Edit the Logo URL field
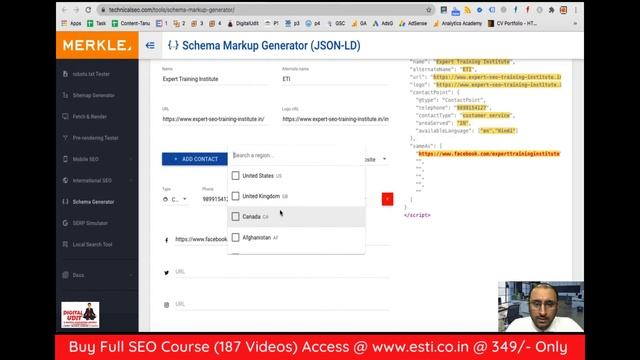The height and width of the screenshot is (360, 640). point(336,119)
